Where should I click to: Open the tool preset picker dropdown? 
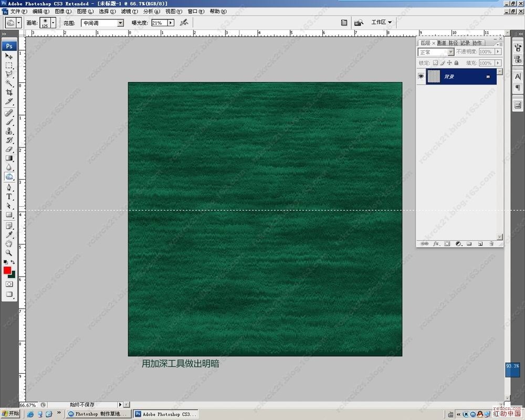[18, 23]
